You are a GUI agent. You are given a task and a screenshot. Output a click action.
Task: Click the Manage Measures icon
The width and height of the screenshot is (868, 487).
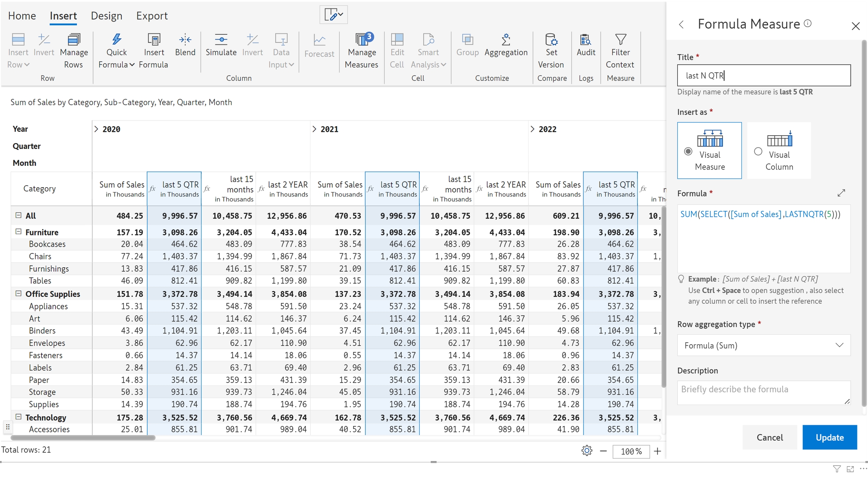(x=362, y=40)
